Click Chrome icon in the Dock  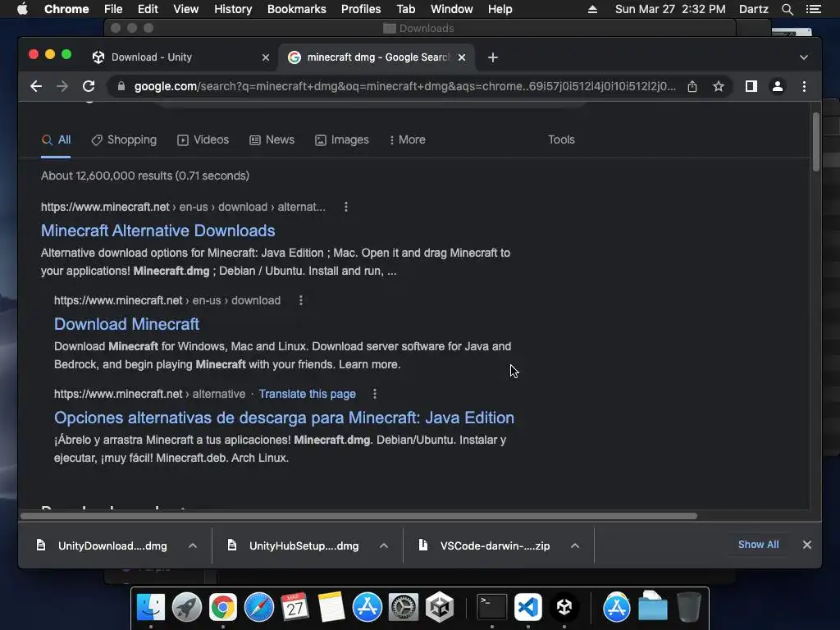point(223,608)
